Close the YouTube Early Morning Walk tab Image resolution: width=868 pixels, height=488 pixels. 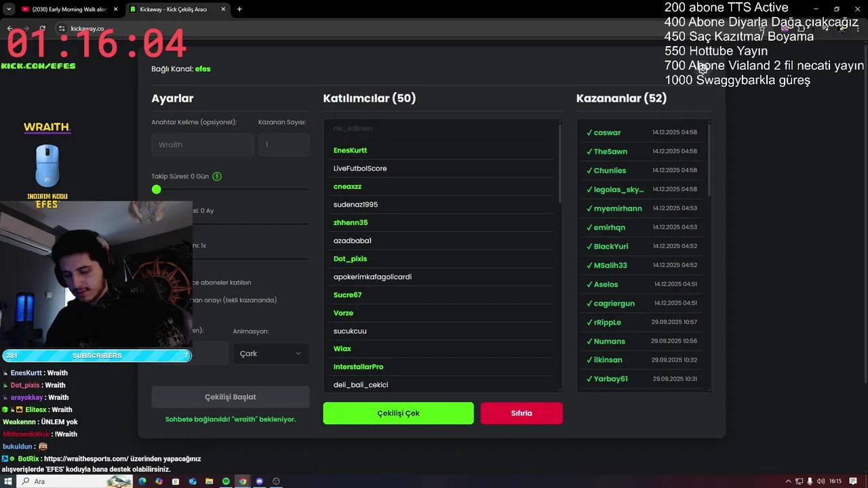click(115, 9)
